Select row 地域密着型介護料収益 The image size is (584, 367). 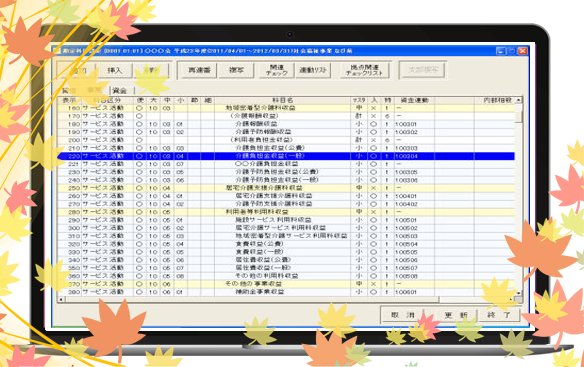286,108
